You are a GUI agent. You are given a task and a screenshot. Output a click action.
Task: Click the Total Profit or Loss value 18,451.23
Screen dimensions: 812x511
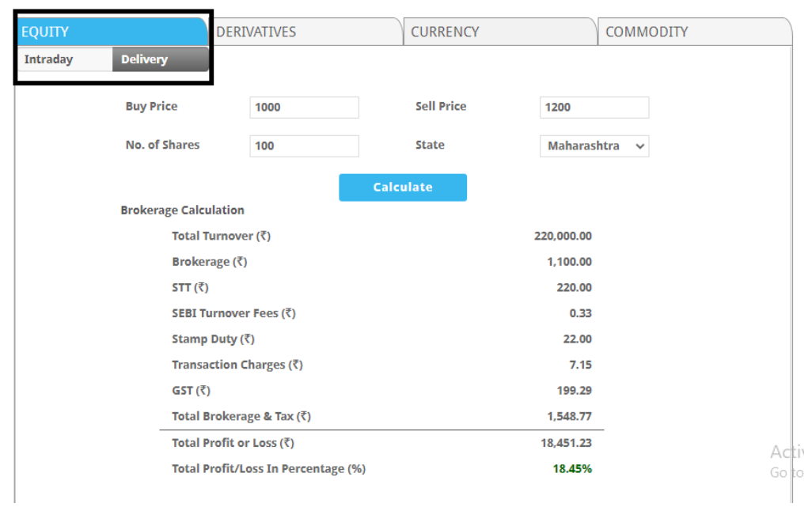(566, 443)
